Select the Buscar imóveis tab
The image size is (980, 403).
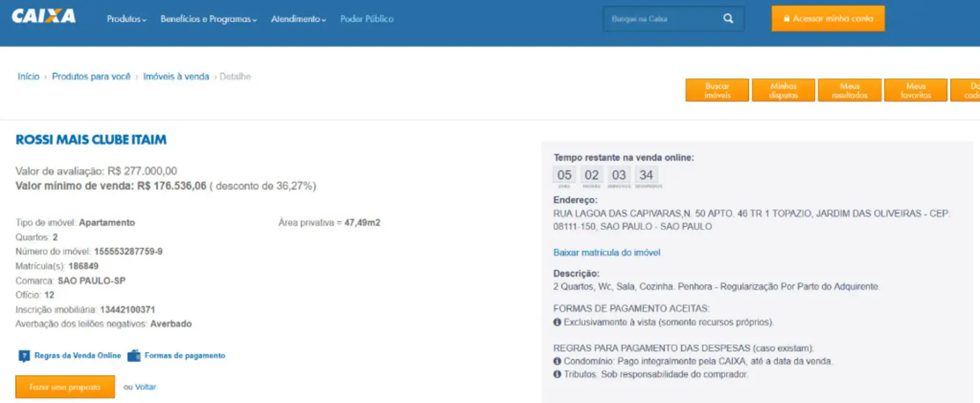click(717, 91)
